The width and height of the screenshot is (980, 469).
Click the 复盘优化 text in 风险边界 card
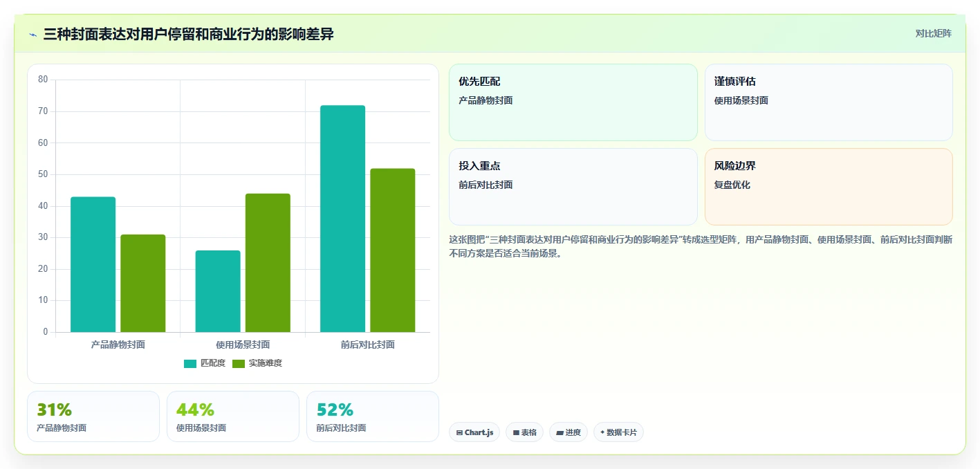pyautogui.click(x=732, y=185)
